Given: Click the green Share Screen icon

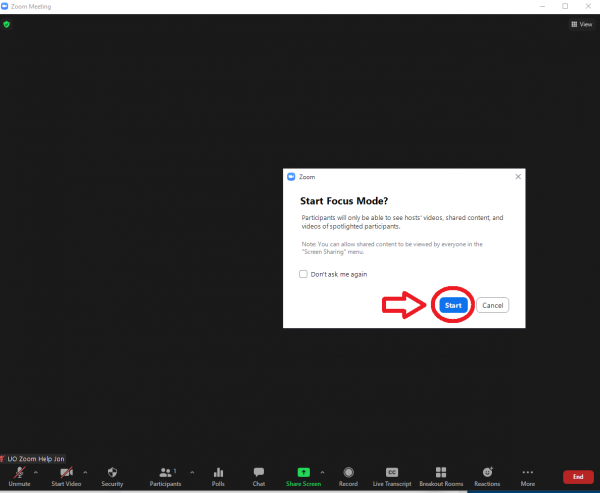Looking at the screenshot, I should point(303,472).
